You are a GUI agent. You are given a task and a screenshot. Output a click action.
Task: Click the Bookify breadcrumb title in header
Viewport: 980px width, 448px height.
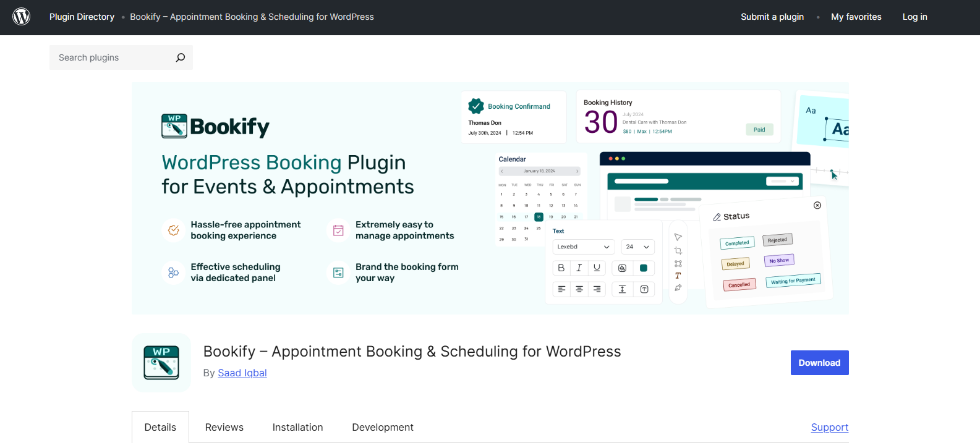click(252, 17)
